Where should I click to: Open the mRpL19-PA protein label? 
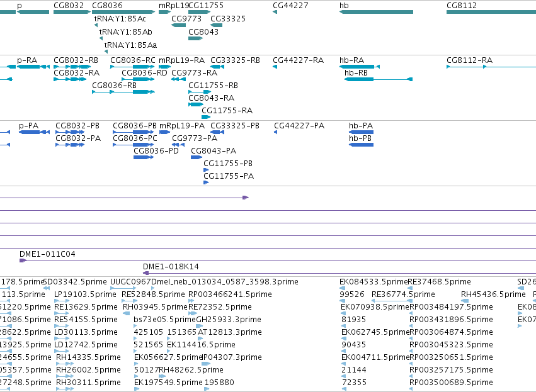click(x=182, y=126)
